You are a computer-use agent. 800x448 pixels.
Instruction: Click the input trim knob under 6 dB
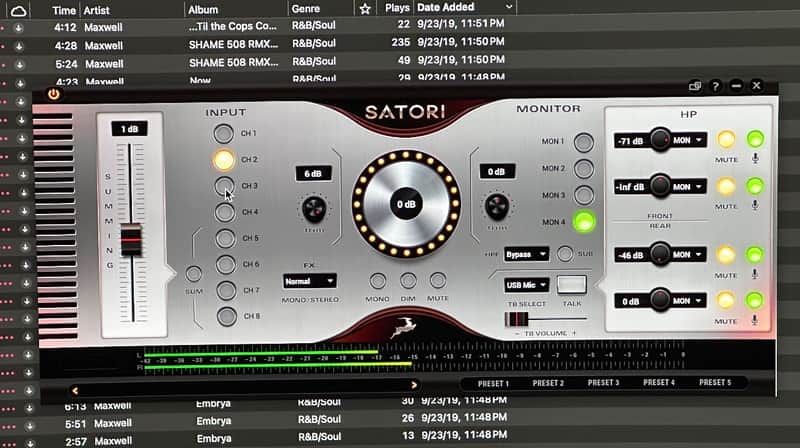coord(314,209)
